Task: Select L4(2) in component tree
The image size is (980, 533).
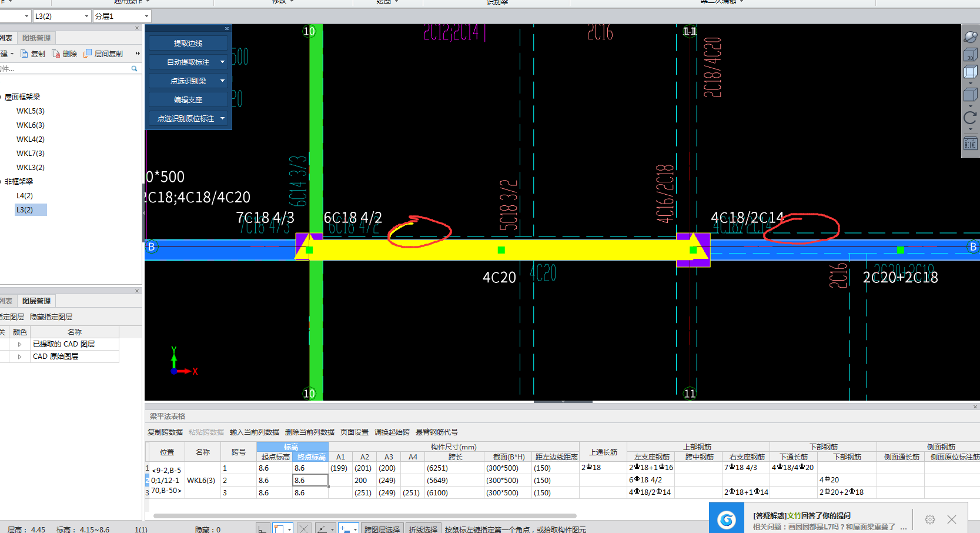Action: (25, 195)
